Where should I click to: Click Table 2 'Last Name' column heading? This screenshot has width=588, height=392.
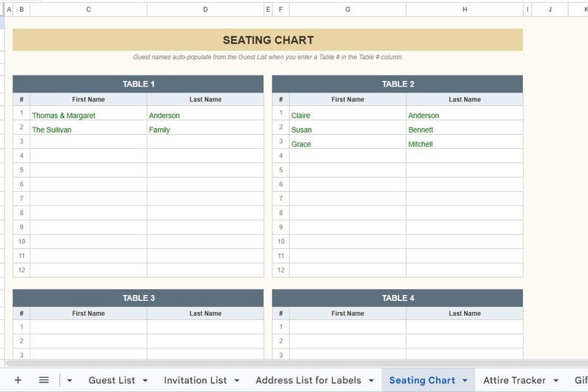click(x=464, y=99)
